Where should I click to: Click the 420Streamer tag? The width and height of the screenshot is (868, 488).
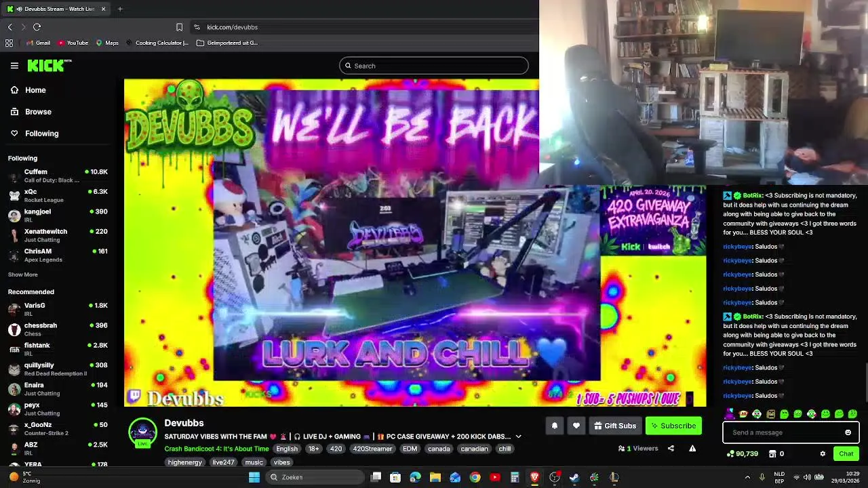pos(373,449)
